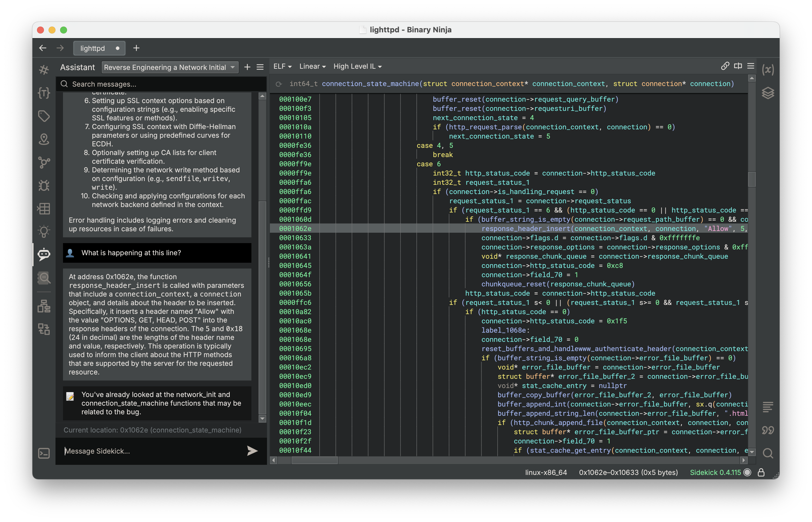Click the Sidekick Assistant robot icon

pos(44,254)
